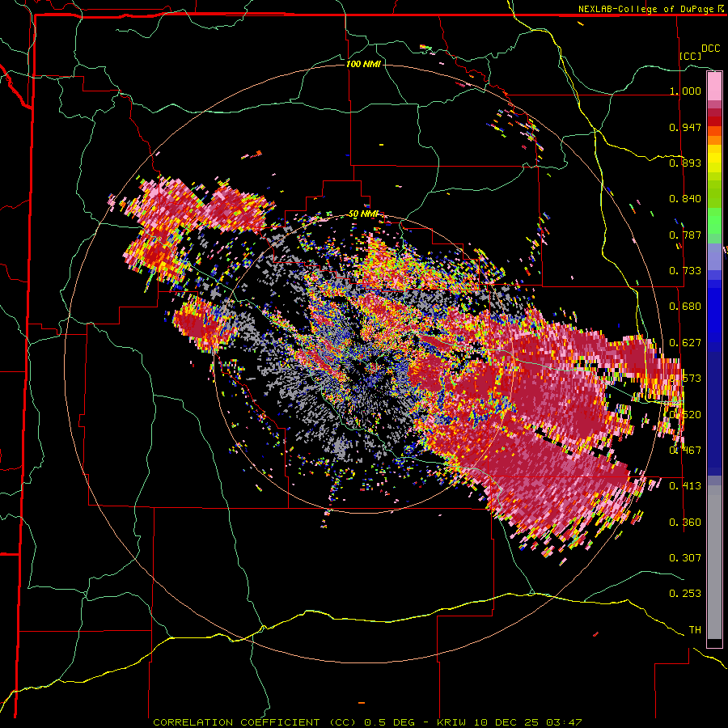
Task: Select the "DCC" product label
Action: 710,49
